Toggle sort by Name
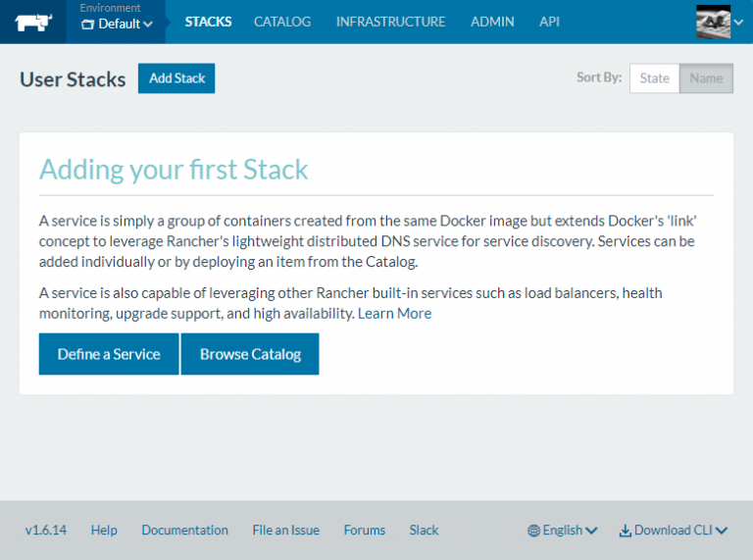The width and height of the screenshot is (753, 560). 706,78
